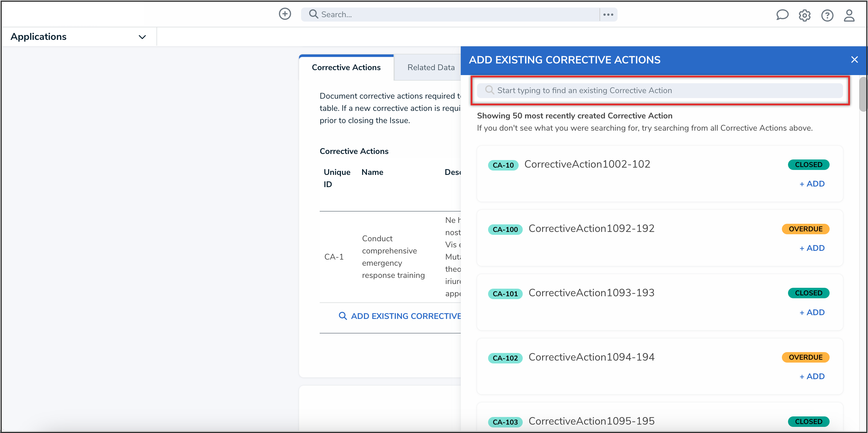Click magnifier icon in top search bar
This screenshot has width=868, height=433.
(313, 14)
